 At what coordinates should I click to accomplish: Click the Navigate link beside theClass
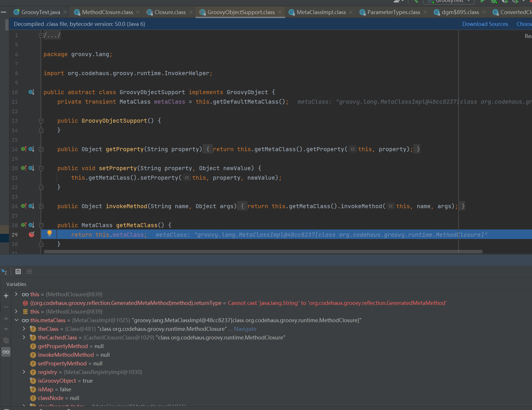[245, 329]
